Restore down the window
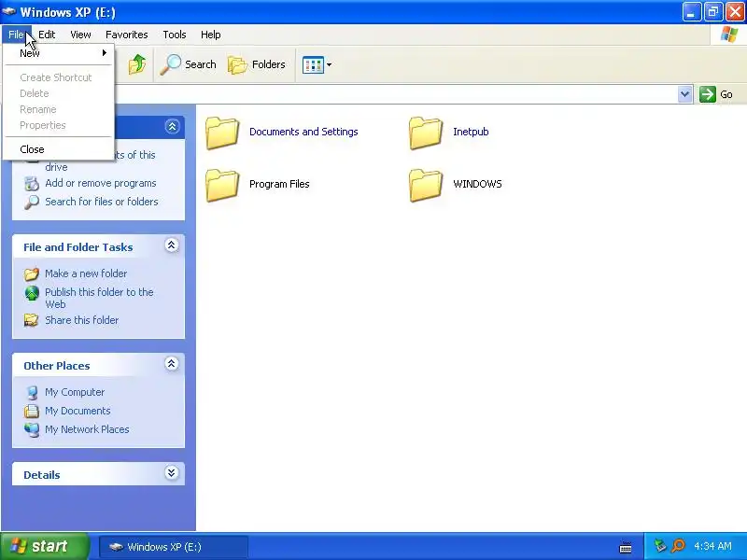The image size is (747, 560). [713, 12]
